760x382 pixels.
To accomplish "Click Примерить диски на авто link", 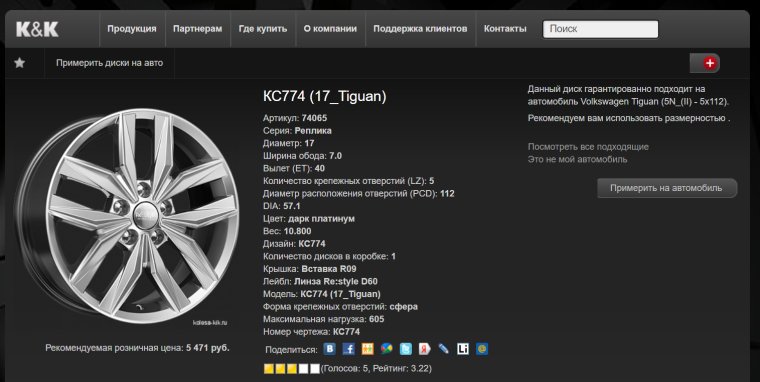I will 110,63.
